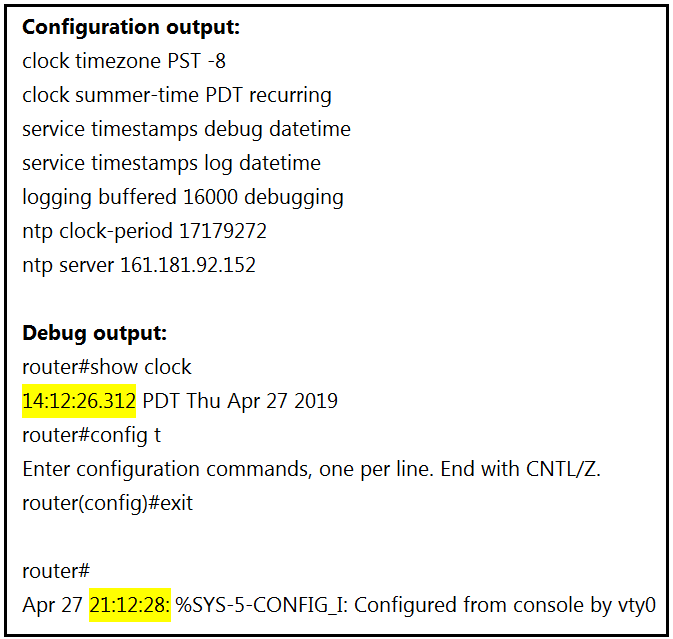This screenshot has height=639, width=673.
Task: Click the highlighted 14:12:26.312 time
Action: tap(79, 401)
